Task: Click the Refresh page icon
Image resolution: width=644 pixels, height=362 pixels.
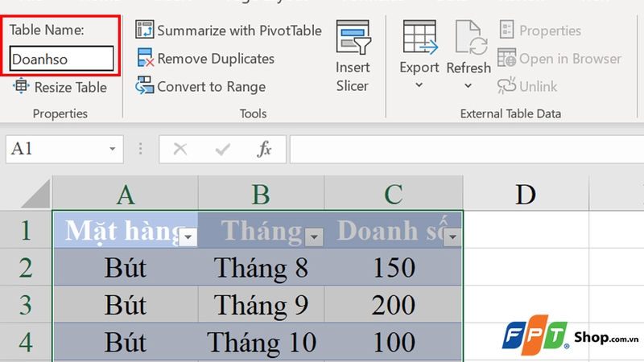Action: coord(469,38)
